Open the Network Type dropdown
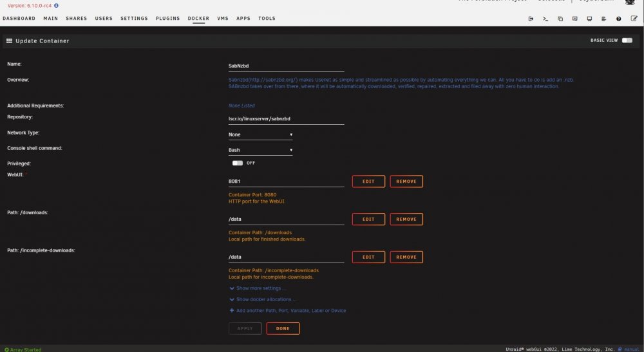Viewport: 644px width, 352px height. 260,134
